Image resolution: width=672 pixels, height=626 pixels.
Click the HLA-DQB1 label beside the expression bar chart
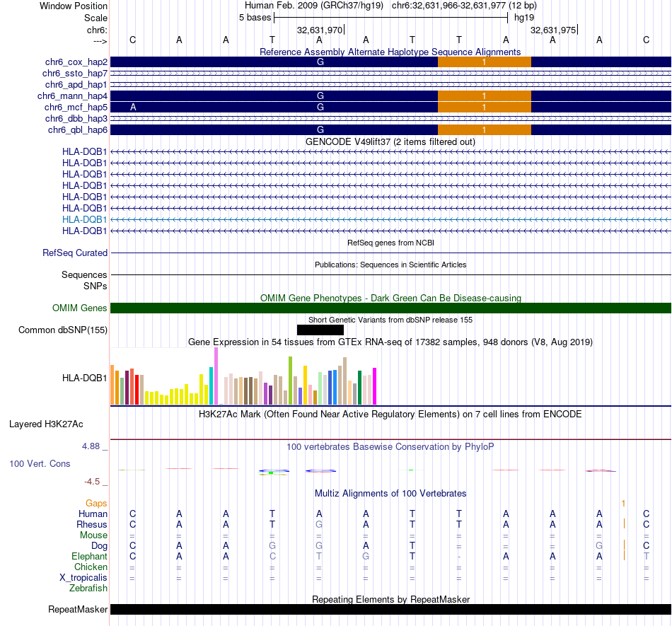[x=84, y=378]
